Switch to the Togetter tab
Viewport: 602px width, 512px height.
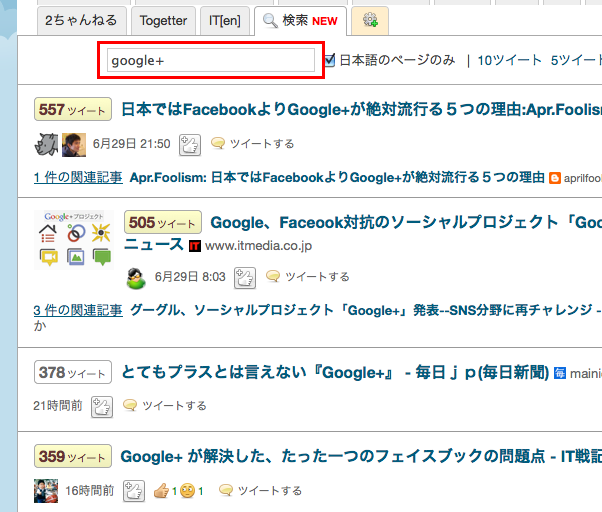tap(163, 20)
